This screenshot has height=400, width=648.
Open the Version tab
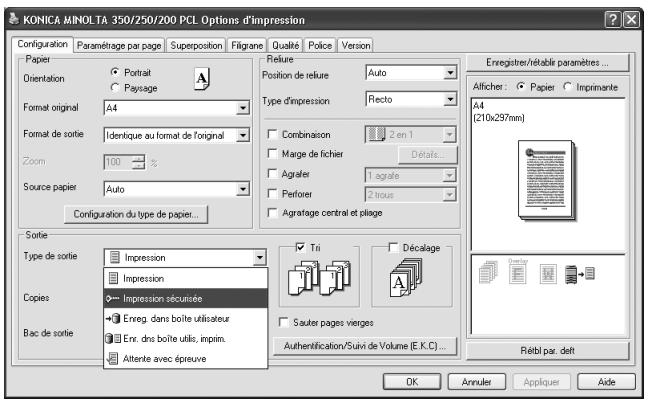coord(356,45)
